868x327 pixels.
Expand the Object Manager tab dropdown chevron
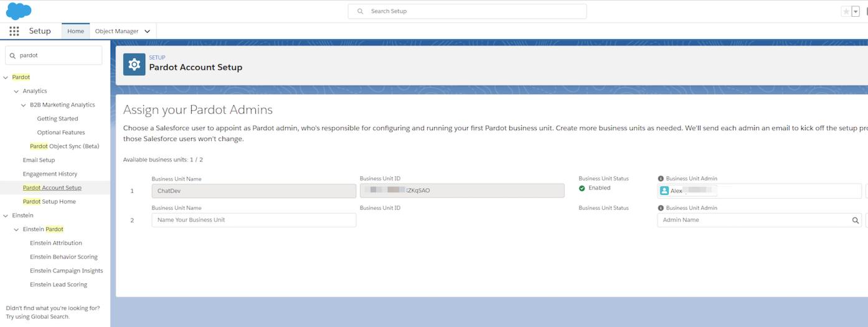point(148,31)
